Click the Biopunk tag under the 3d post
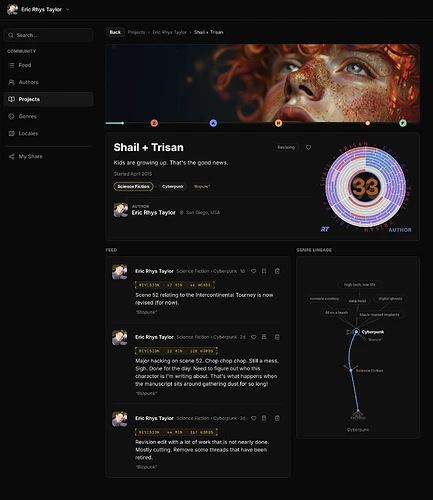The image size is (433, 500). tap(146, 467)
